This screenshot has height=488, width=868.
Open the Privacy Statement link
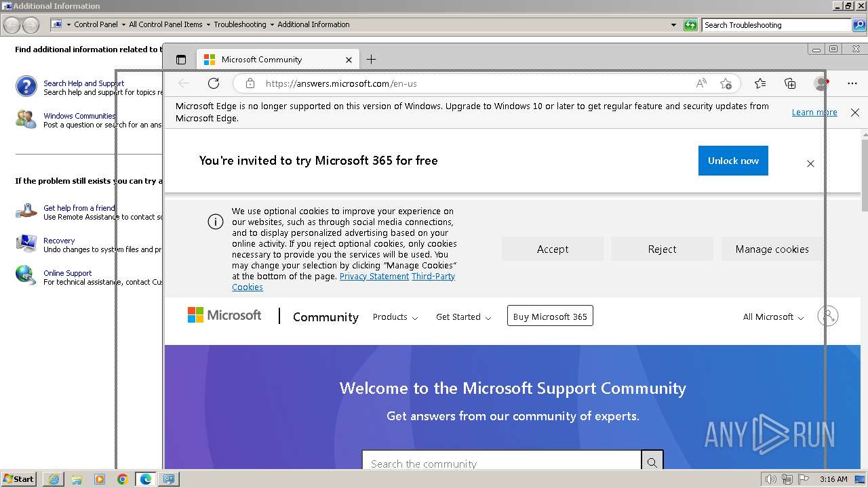pos(374,277)
